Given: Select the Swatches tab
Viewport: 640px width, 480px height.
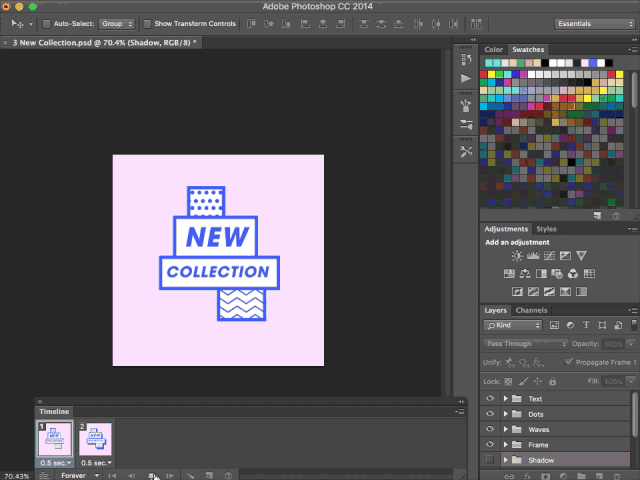Looking at the screenshot, I should point(528,49).
